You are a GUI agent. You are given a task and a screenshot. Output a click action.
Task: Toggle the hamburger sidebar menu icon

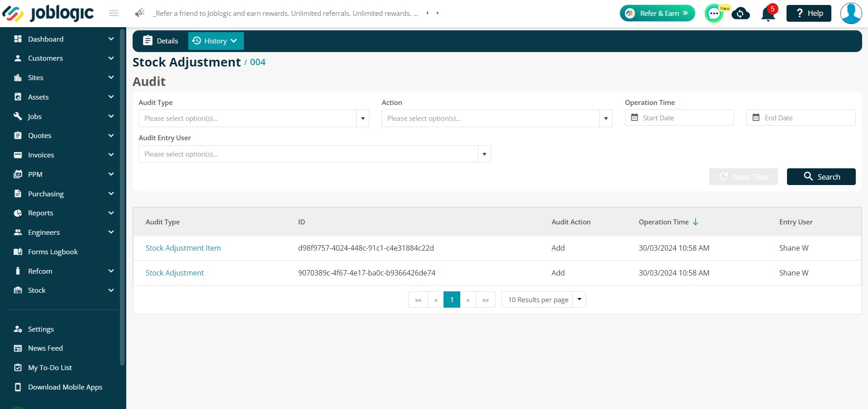coord(114,13)
